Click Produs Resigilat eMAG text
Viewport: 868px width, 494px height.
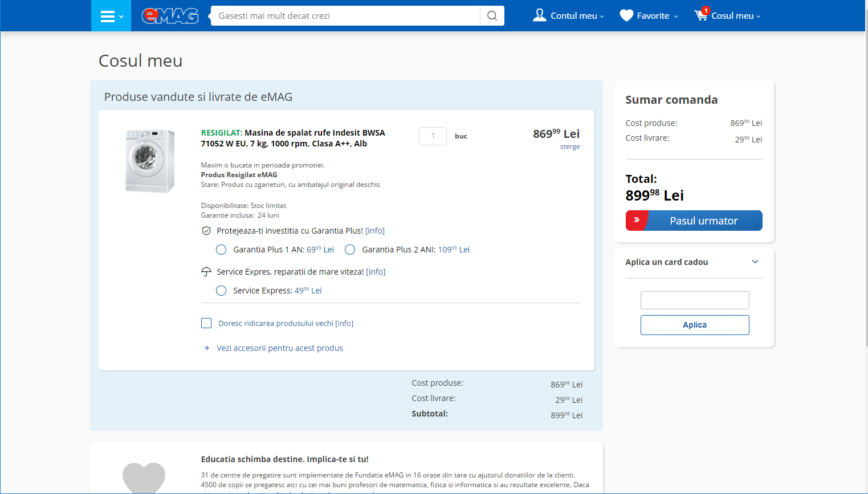pos(239,175)
